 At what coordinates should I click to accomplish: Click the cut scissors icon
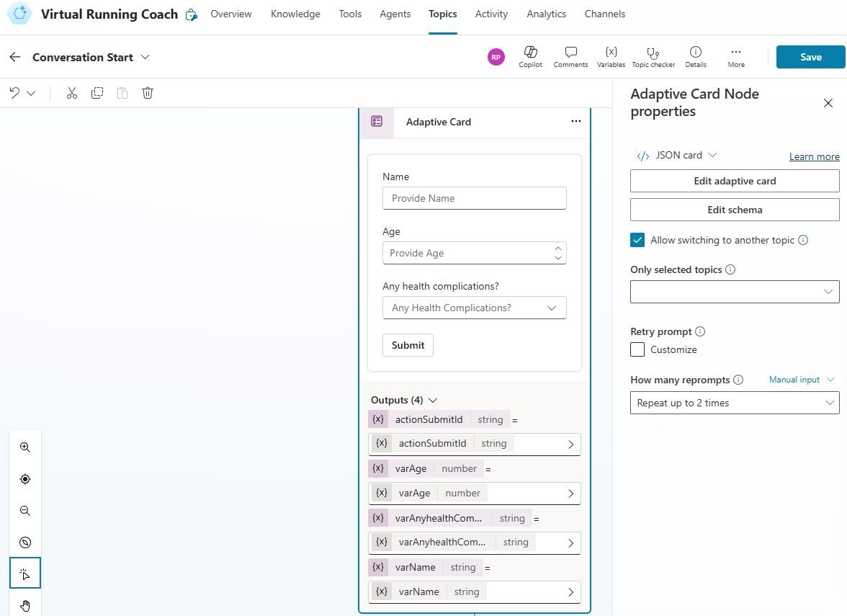click(x=71, y=93)
